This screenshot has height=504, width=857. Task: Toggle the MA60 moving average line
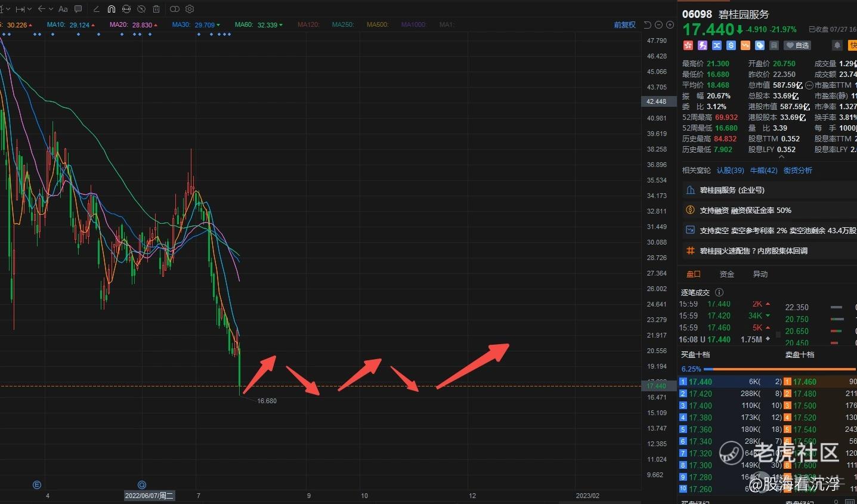pyautogui.click(x=259, y=25)
